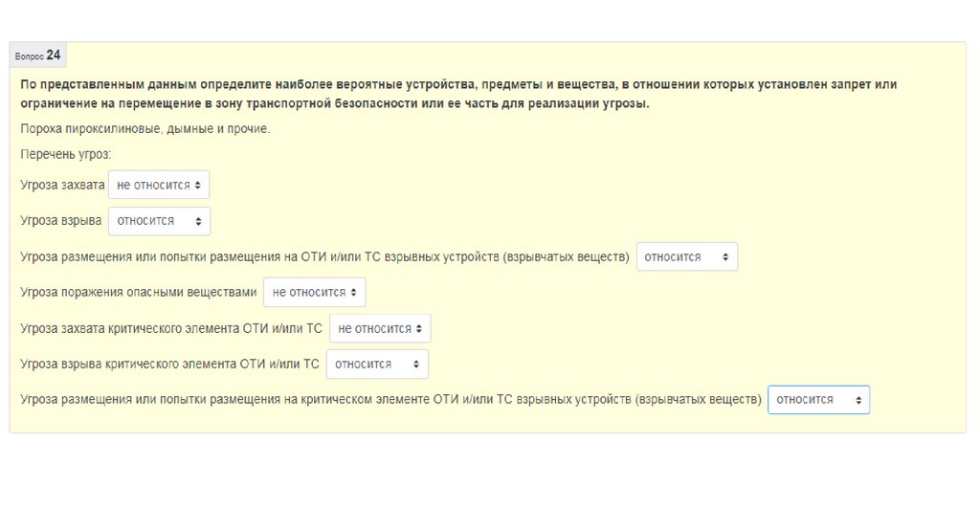980x532 pixels.
Task: Open "Угроза поражения опасными веществами" dropdown
Action: (x=314, y=293)
